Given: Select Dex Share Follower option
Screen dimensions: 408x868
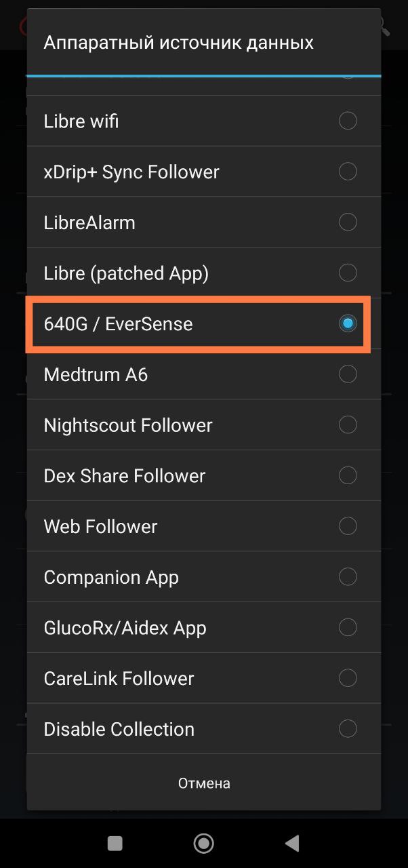Looking at the screenshot, I should pyautogui.click(x=348, y=475).
